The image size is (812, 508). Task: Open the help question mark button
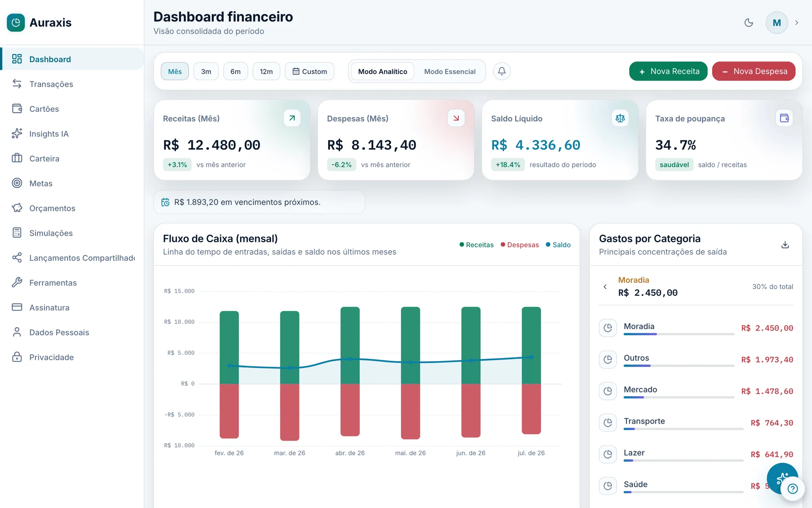[x=793, y=489]
